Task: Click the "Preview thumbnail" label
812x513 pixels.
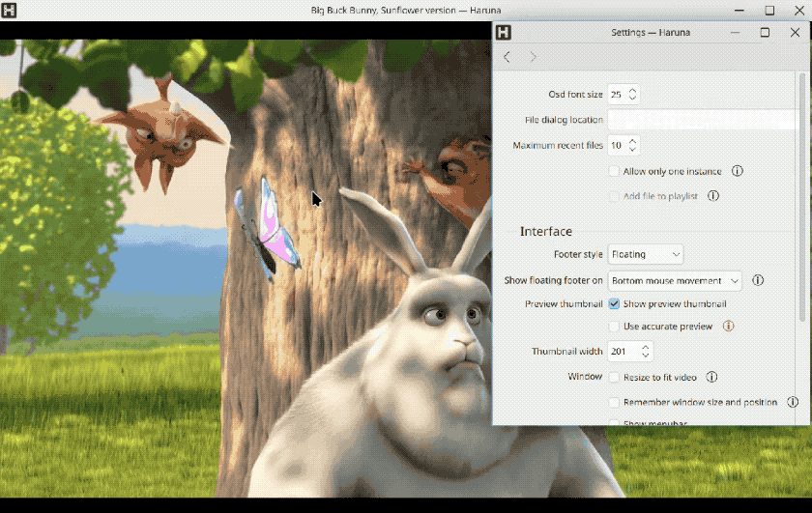Action: [564, 304]
